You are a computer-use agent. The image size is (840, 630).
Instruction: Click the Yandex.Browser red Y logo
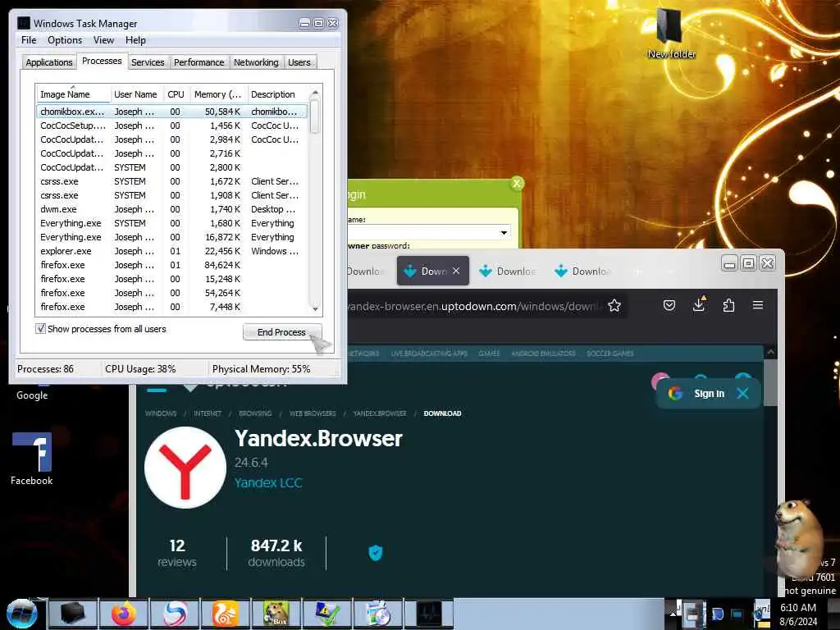tap(185, 467)
